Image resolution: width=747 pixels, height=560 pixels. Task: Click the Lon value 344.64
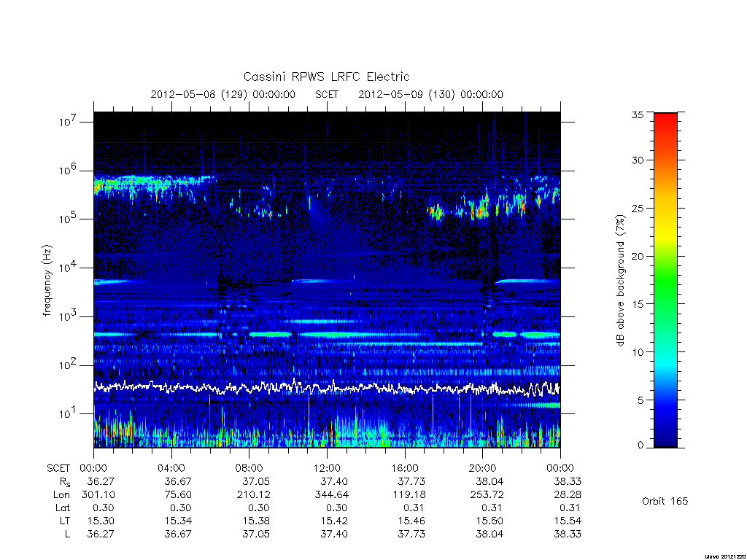332,495
